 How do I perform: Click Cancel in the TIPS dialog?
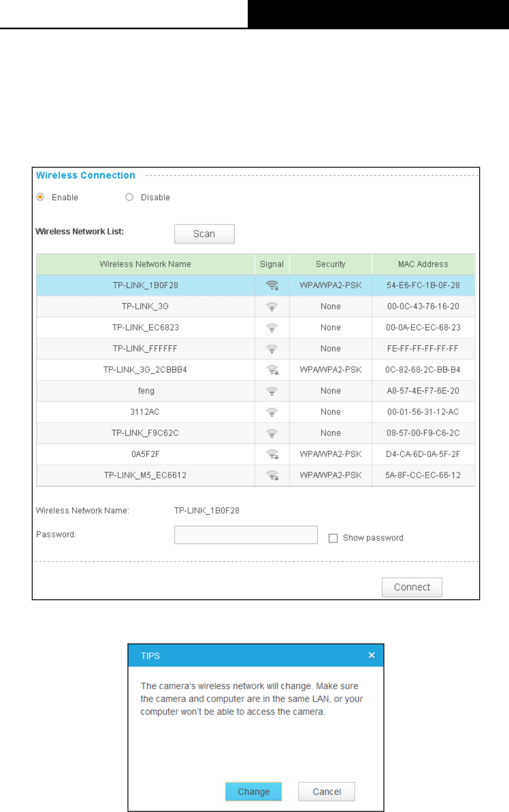pos(327,791)
